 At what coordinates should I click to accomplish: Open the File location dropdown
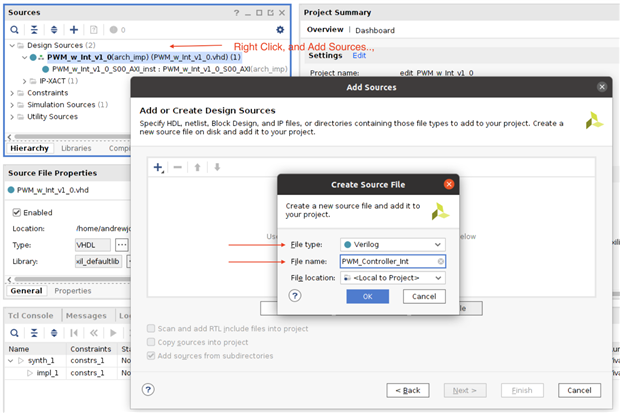tap(393, 278)
